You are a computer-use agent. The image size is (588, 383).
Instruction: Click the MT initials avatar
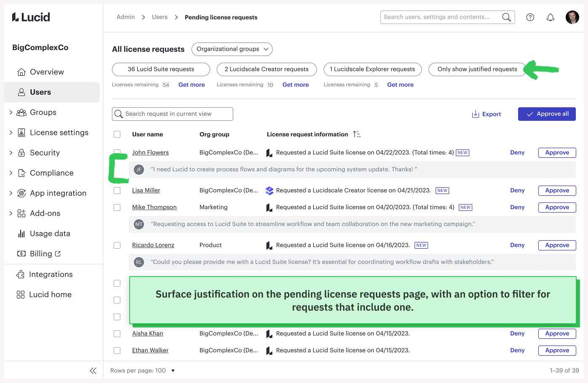tap(139, 224)
